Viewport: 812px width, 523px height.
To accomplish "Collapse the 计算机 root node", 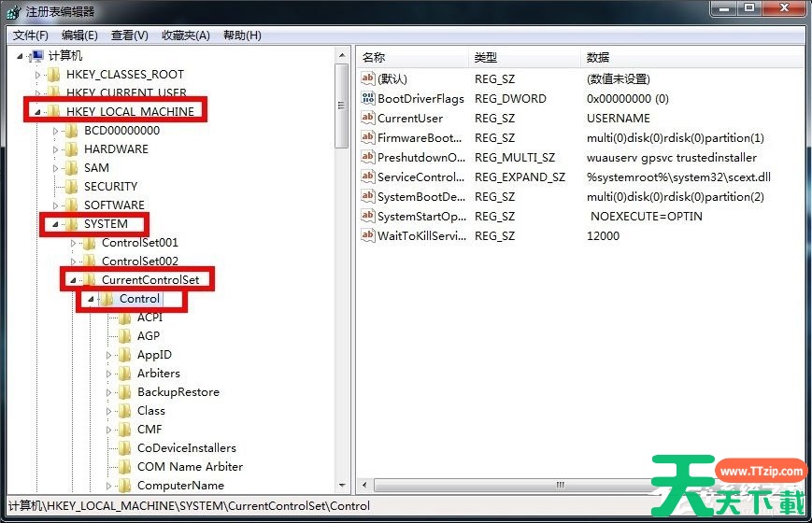I will point(20,56).
